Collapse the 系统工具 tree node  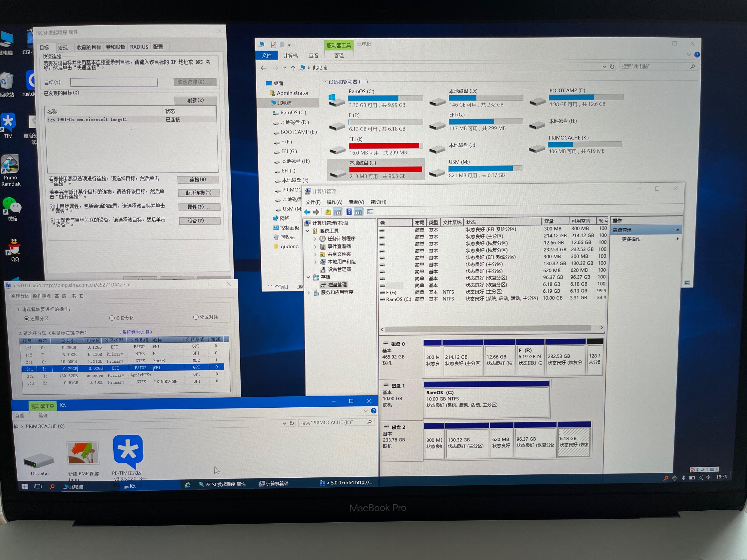click(x=308, y=231)
